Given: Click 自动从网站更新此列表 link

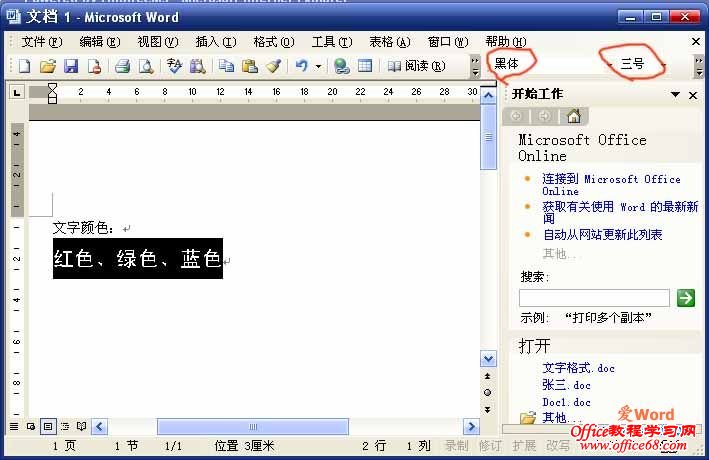Looking at the screenshot, I should (x=602, y=235).
